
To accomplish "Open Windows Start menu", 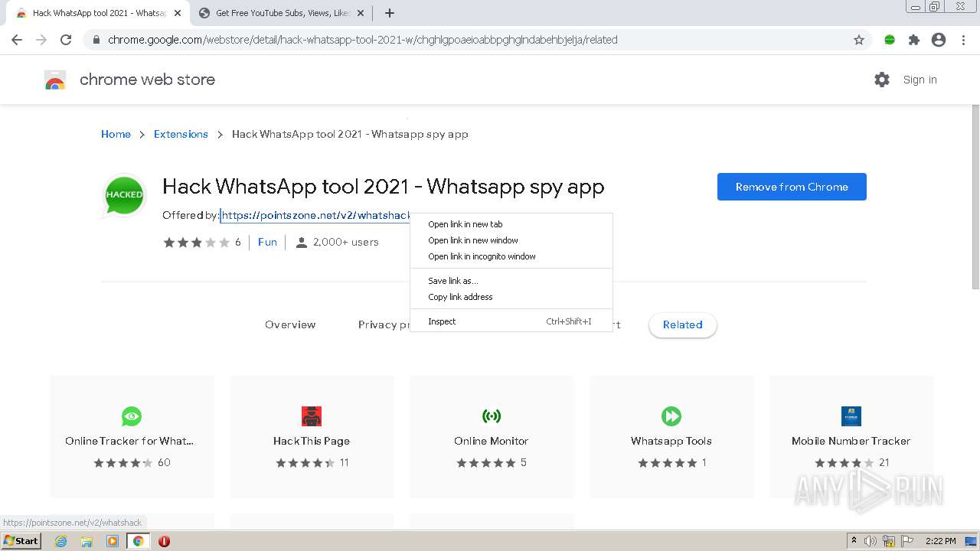I will coord(21,541).
